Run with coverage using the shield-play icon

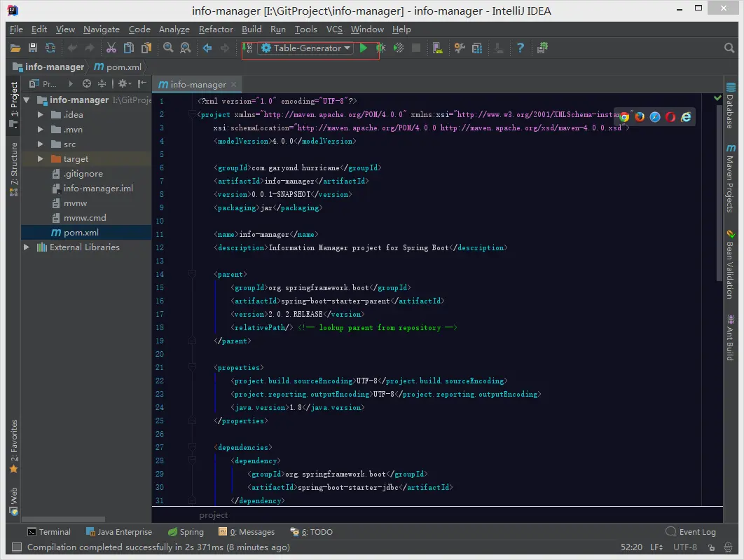[399, 48]
